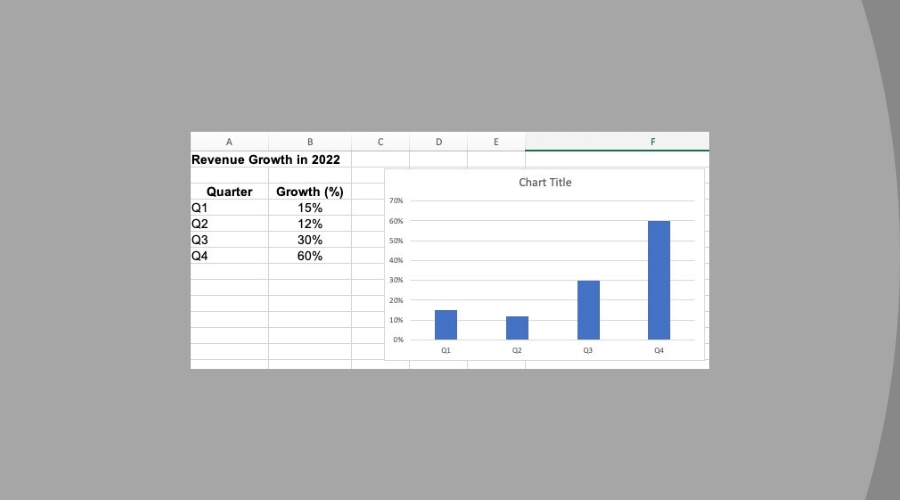Select the Q4 cell in the table

(229, 256)
